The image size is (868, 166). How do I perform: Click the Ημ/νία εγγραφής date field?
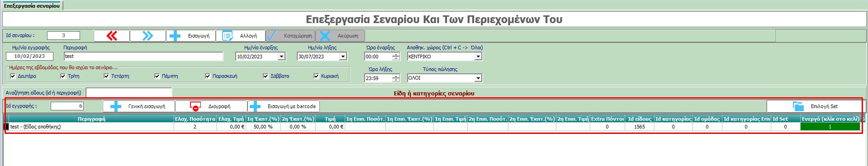tap(29, 56)
